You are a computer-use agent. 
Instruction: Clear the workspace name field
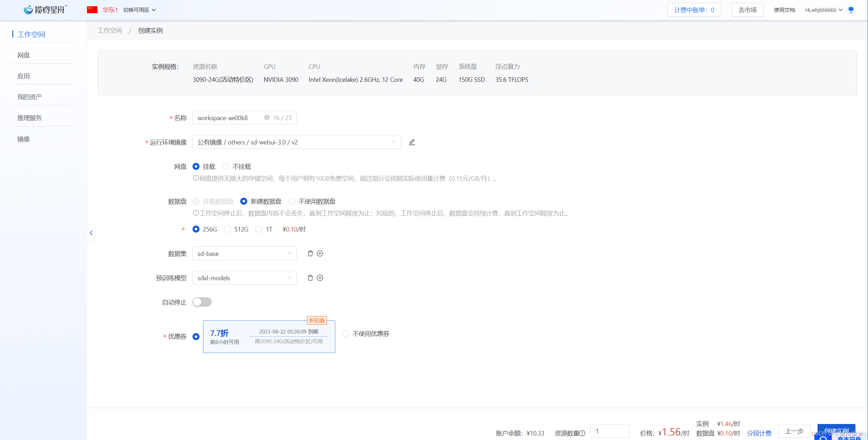click(x=267, y=118)
